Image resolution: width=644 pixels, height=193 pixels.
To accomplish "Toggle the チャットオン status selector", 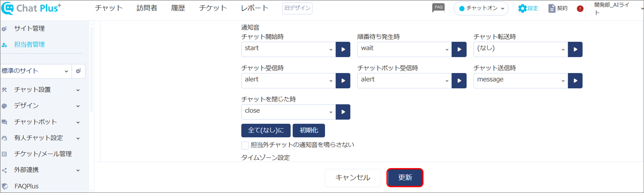I will pyautogui.click(x=481, y=8).
